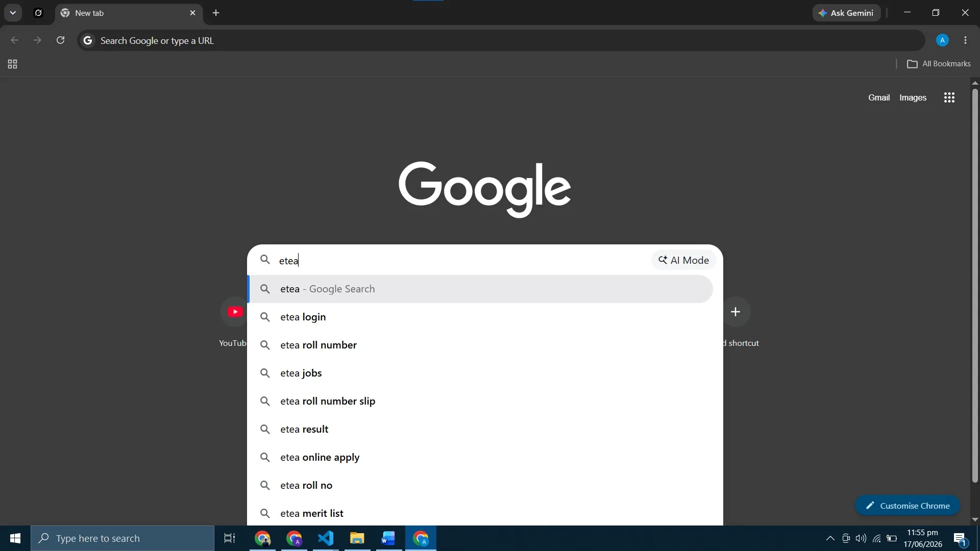
Task: Open the Wi-Fi network tray icon
Action: (877, 538)
